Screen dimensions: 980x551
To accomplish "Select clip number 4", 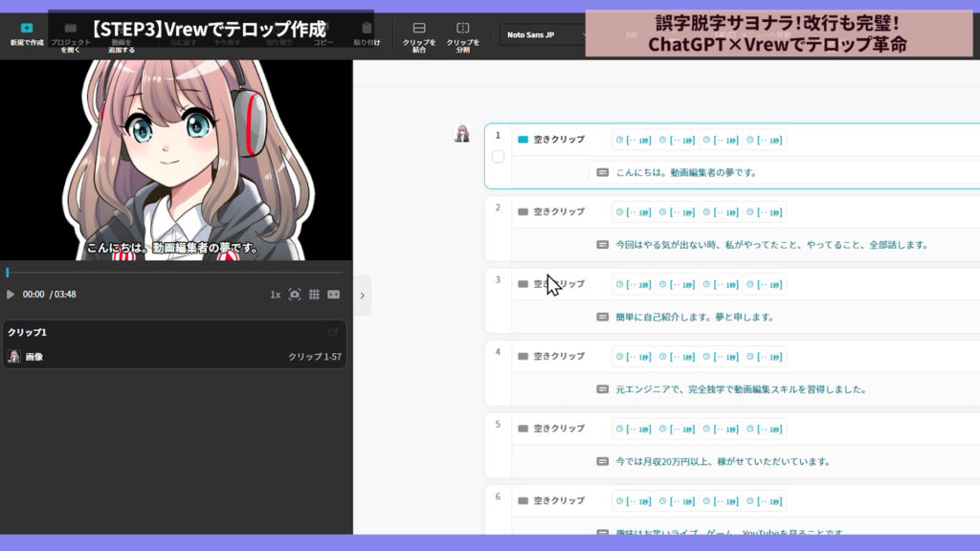I will pos(498,352).
